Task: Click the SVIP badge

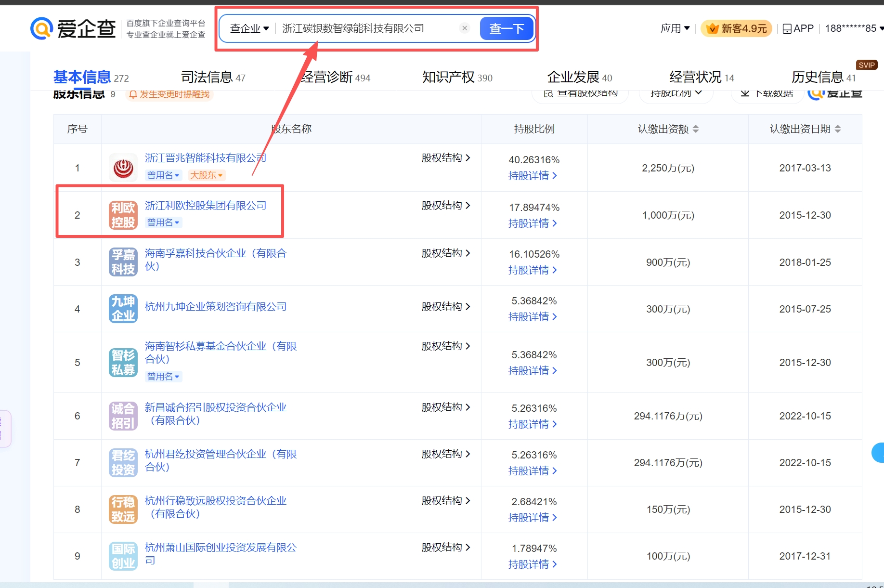Action: pyautogui.click(x=867, y=65)
